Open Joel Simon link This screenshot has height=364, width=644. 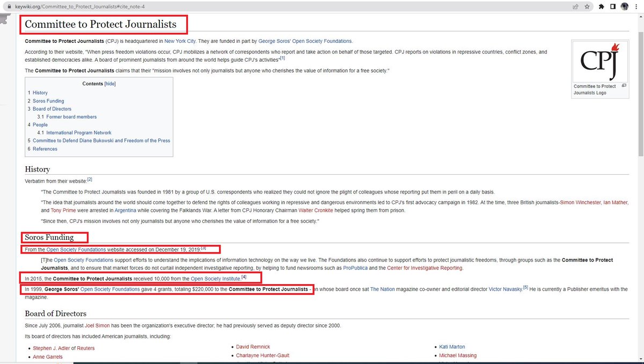pos(98,326)
